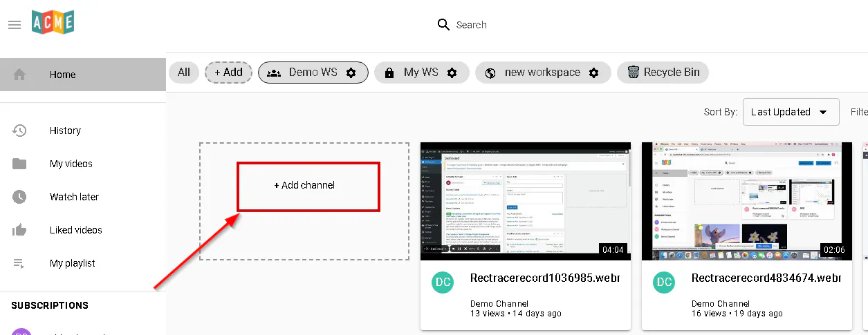This screenshot has height=335, width=868.
Task: Click the + Add workspace chip
Action: pyautogui.click(x=228, y=73)
